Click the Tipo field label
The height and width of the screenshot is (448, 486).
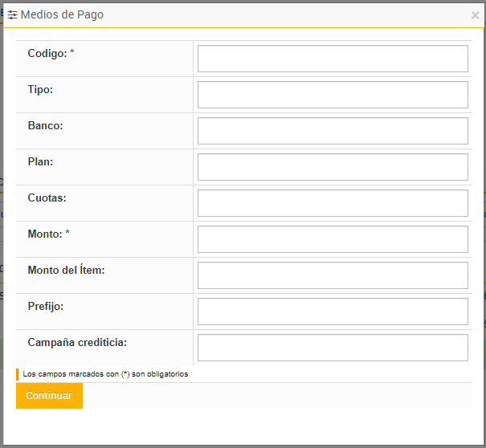(x=40, y=89)
